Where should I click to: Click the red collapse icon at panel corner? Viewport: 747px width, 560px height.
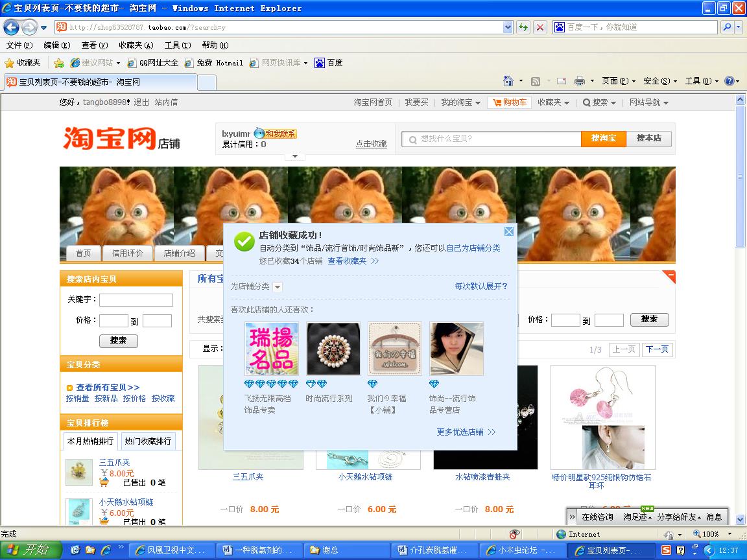click(x=670, y=275)
